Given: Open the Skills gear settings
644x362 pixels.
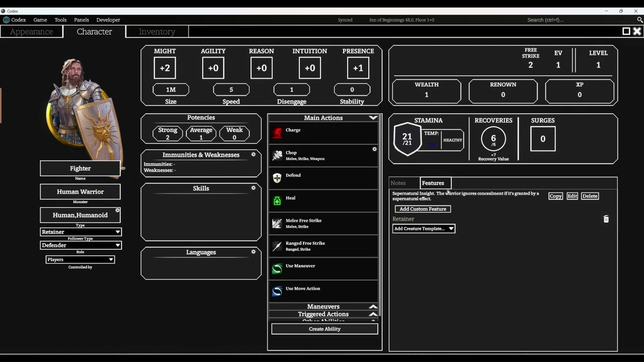Looking at the screenshot, I should [x=254, y=188].
